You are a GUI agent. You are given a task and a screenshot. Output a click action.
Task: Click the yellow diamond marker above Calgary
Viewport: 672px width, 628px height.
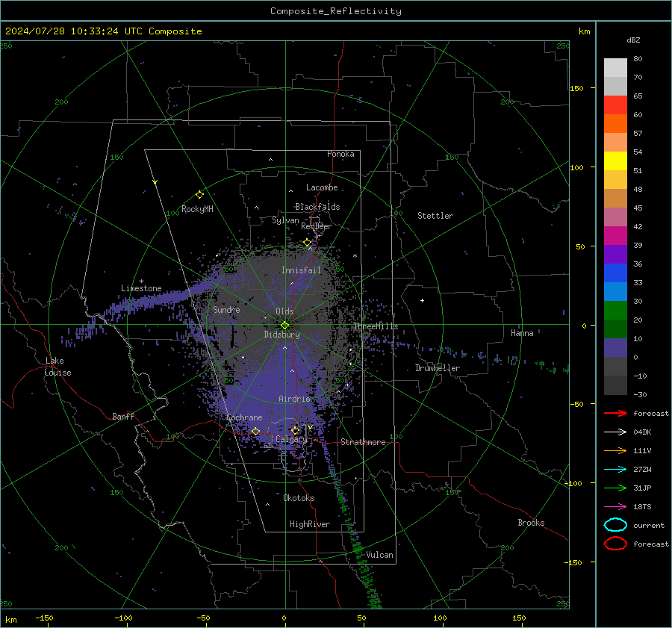[295, 430]
